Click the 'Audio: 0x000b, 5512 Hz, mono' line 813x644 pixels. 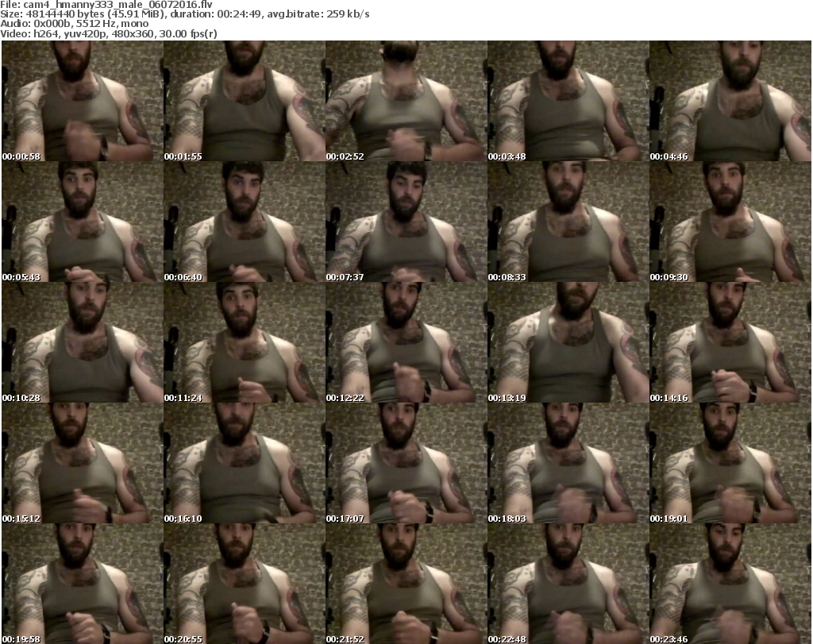click(74, 24)
